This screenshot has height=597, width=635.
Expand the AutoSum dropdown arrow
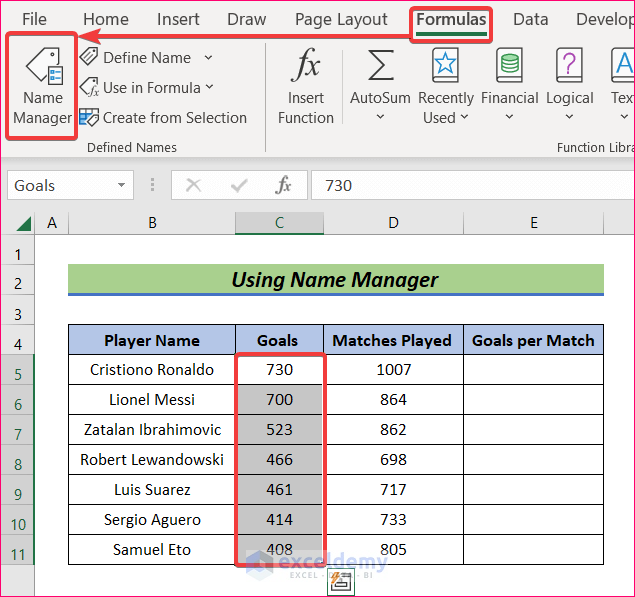click(x=380, y=118)
